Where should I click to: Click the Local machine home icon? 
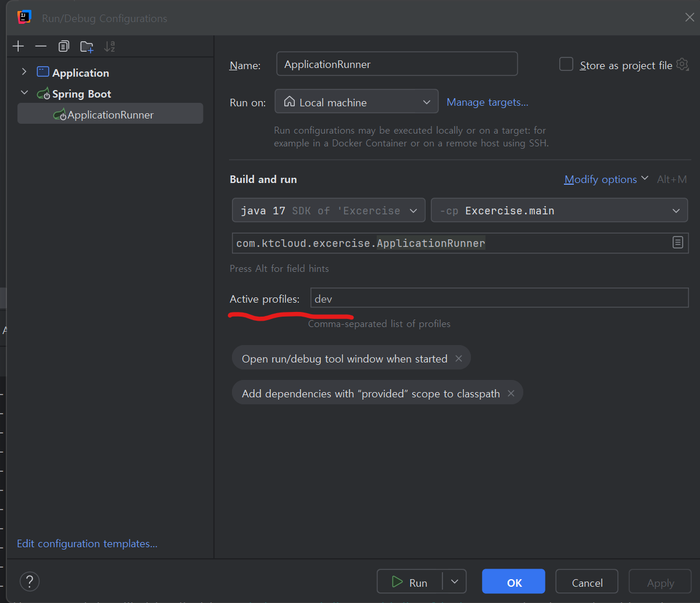(289, 102)
